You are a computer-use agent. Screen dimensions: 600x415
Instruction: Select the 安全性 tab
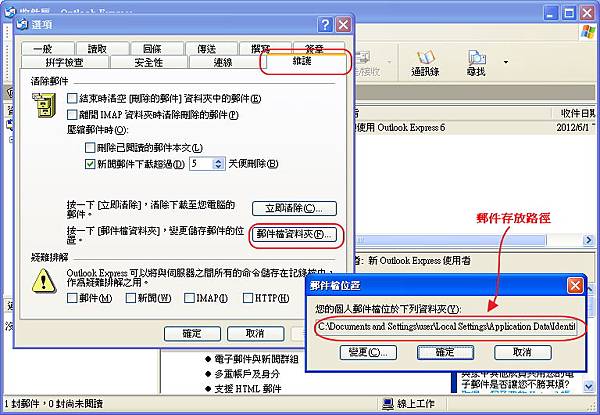[149, 62]
